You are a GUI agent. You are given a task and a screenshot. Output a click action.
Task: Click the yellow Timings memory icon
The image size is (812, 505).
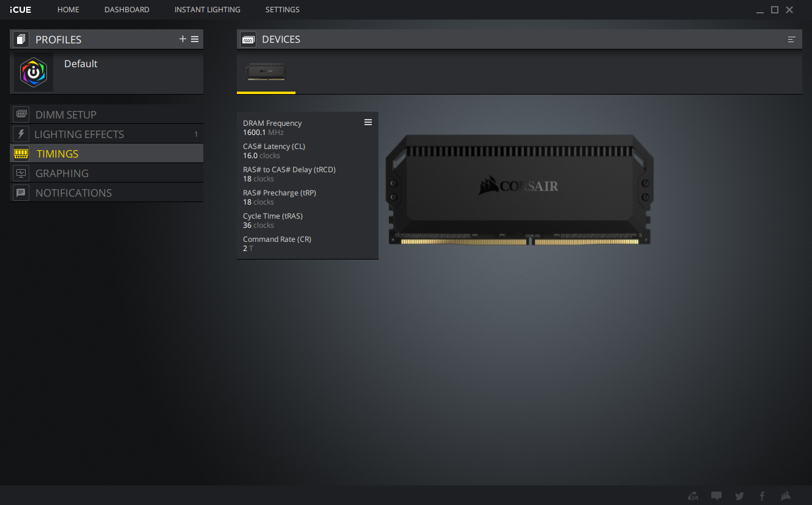pos(21,153)
